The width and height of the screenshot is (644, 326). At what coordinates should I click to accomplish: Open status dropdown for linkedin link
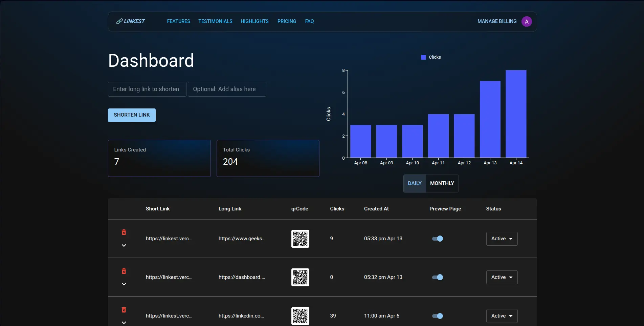point(502,316)
